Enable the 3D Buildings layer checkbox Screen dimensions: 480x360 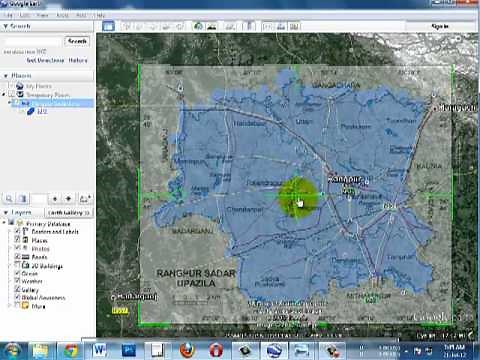(x=18, y=265)
